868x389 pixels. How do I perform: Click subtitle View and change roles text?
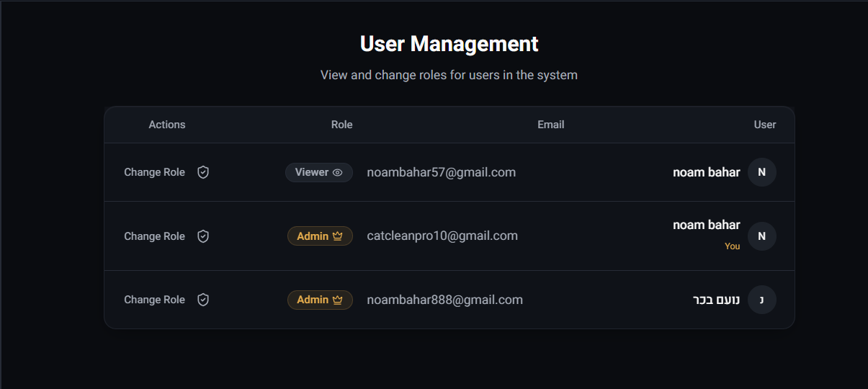click(x=449, y=75)
